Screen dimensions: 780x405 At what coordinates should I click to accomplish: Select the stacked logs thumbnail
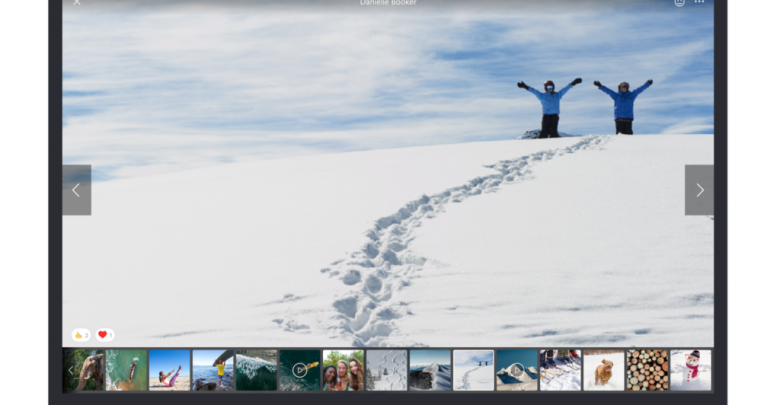[647, 370]
